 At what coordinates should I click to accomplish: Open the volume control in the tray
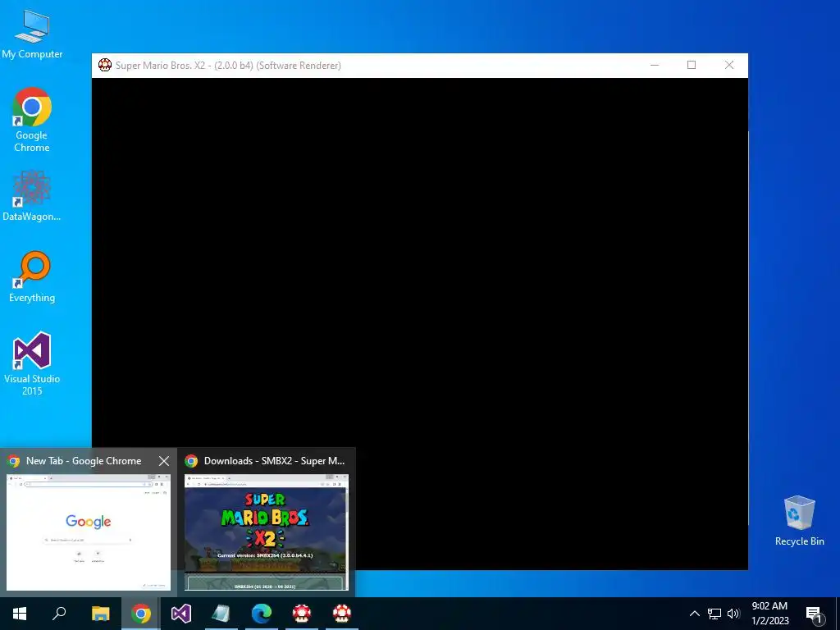pyautogui.click(x=734, y=614)
